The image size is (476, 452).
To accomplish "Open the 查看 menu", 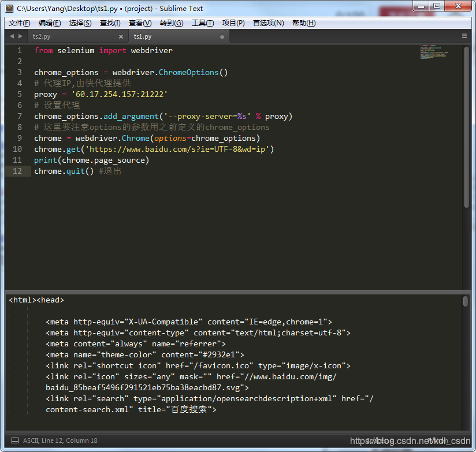I will point(140,23).
